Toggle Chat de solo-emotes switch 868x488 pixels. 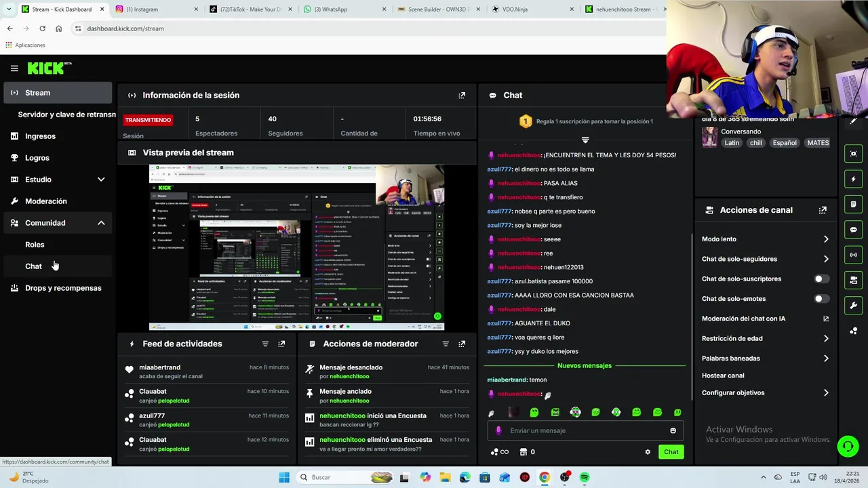click(x=821, y=299)
